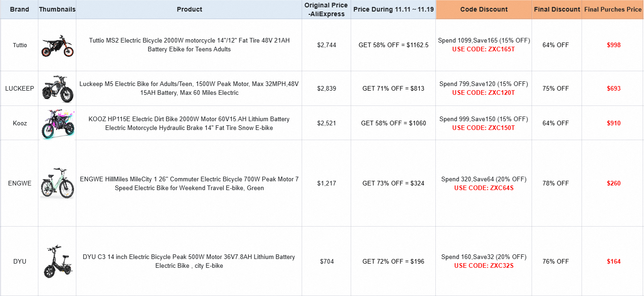The height and width of the screenshot is (296, 644).
Task: Click the green ENGWE bike thumbnail
Action: click(57, 183)
